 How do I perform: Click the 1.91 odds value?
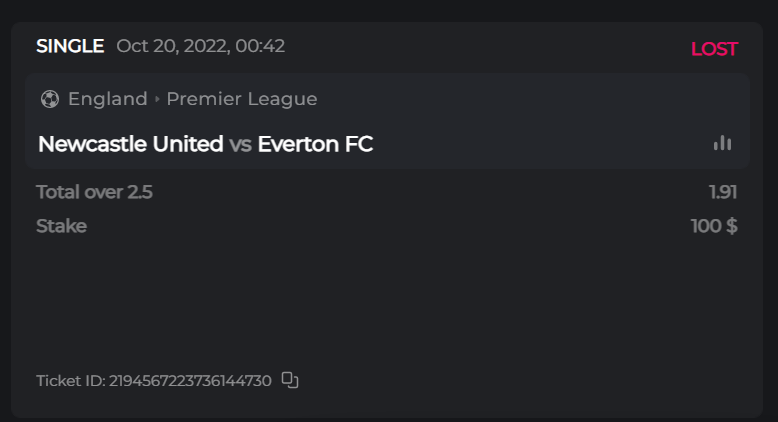coord(723,192)
